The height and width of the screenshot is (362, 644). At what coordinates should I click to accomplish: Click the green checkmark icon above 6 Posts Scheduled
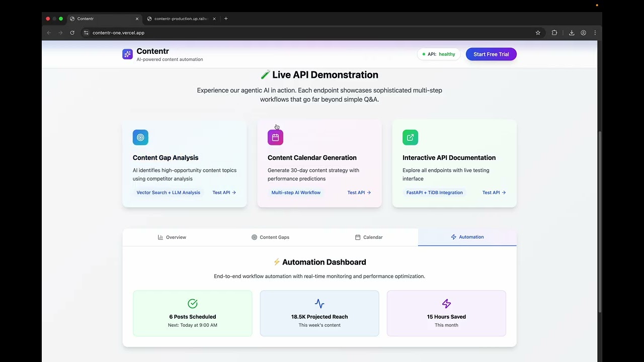[x=192, y=303]
